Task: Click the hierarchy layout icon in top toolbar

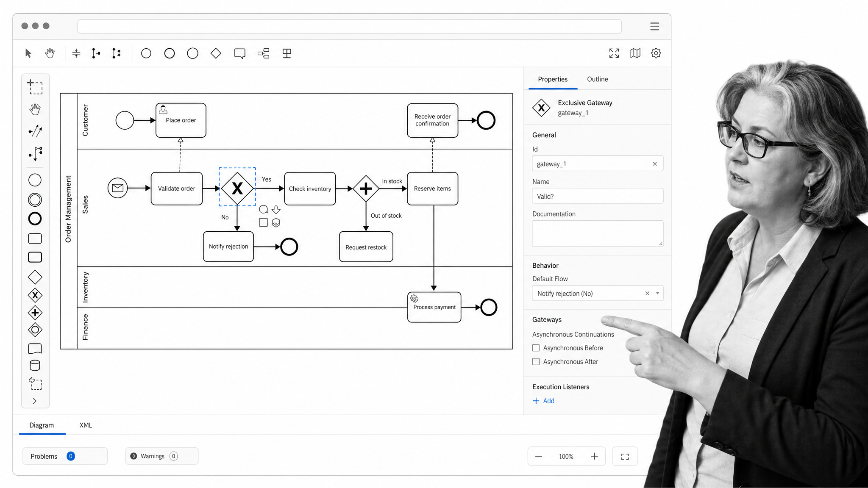Action: click(x=264, y=53)
